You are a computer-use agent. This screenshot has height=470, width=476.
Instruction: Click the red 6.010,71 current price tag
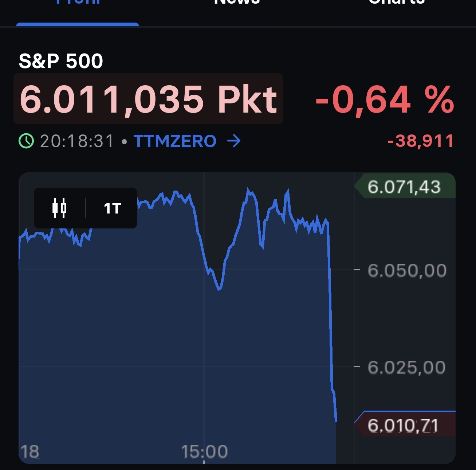coord(403,425)
